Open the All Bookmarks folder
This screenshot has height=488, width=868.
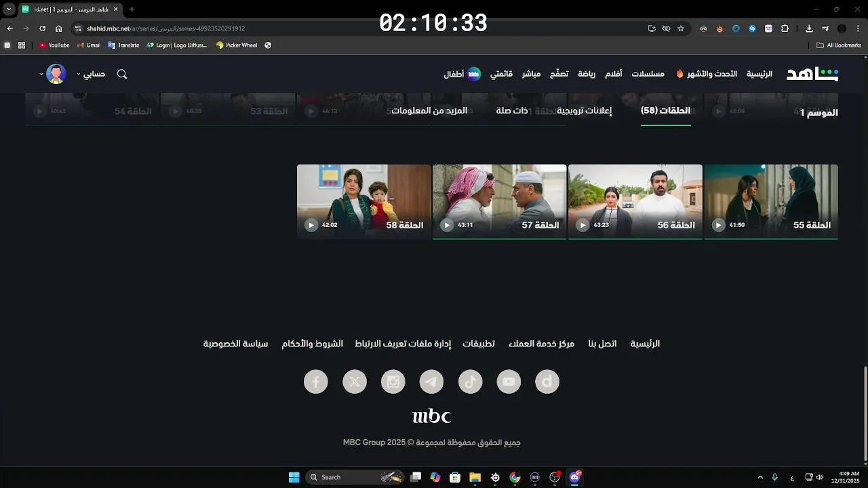(839, 45)
